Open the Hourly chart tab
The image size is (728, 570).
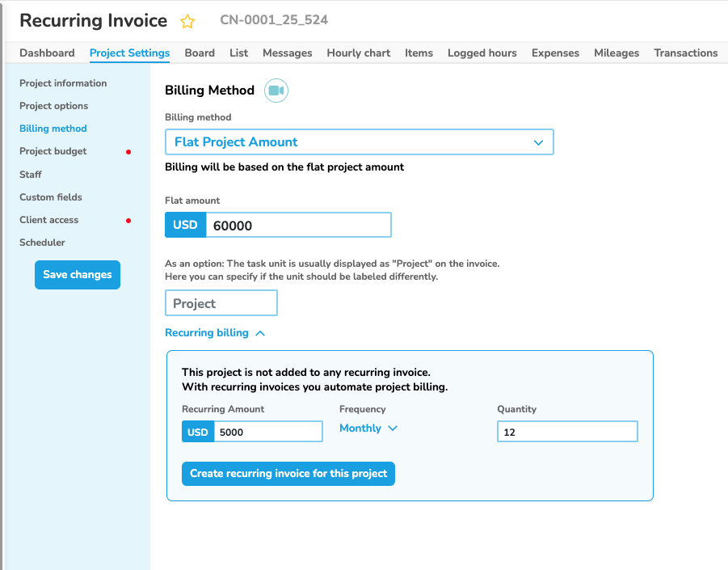click(x=358, y=53)
